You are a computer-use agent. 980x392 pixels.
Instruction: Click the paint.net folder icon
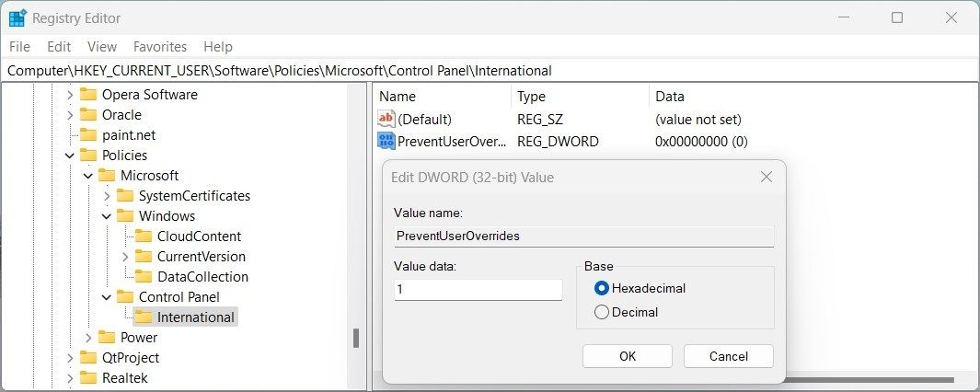pyautogui.click(x=88, y=135)
